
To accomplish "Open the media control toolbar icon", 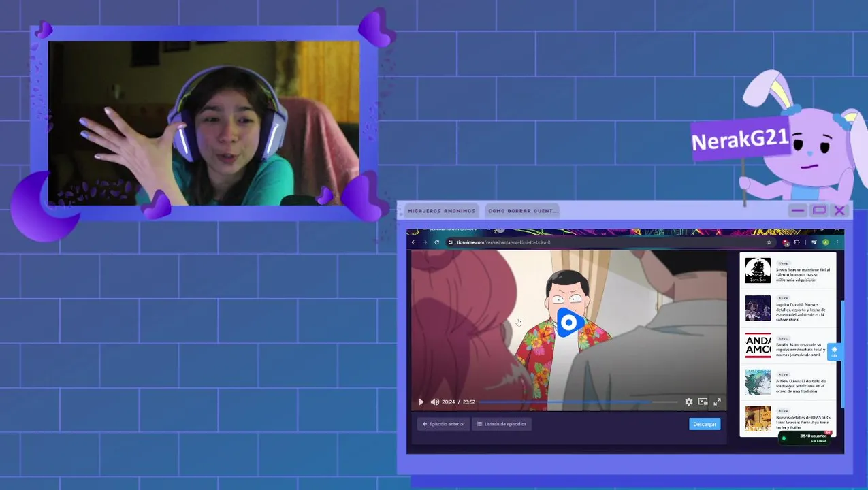I will point(814,242).
